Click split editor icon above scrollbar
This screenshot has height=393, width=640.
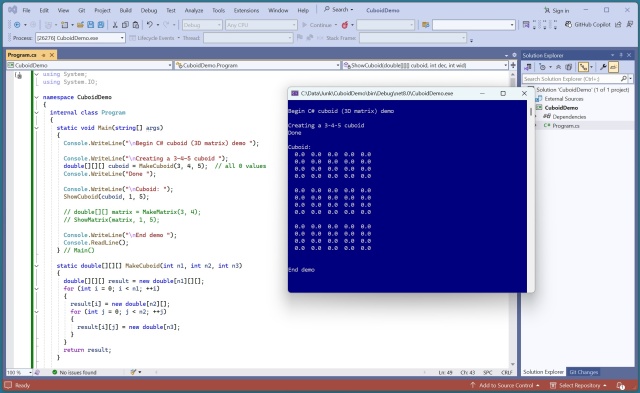(513, 65)
